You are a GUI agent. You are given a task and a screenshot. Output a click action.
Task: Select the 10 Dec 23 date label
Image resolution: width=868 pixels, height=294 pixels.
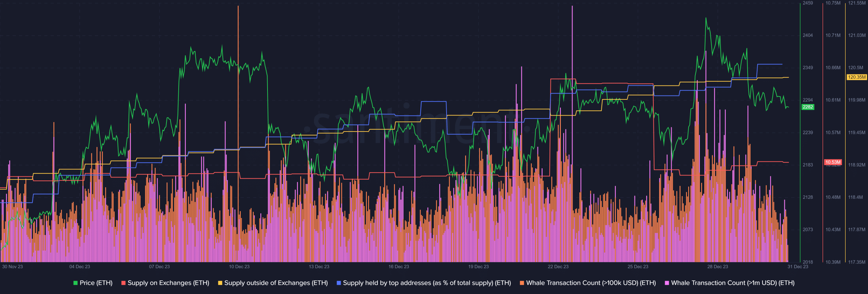pyautogui.click(x=239, y=267)
